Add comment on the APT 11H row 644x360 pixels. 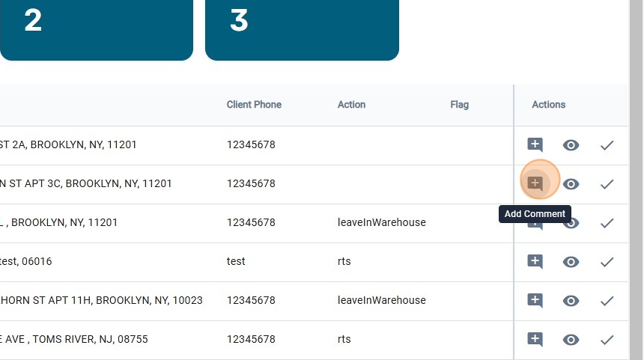[535, 300]
